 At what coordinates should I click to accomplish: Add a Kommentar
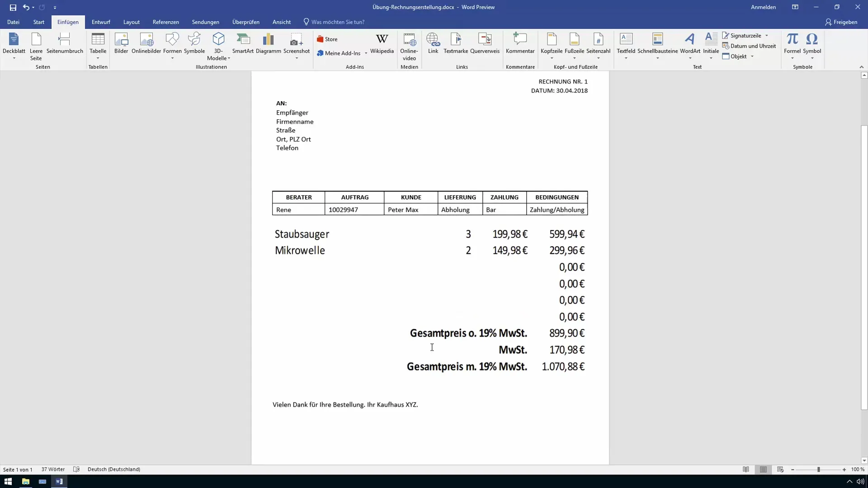point(520,44)
